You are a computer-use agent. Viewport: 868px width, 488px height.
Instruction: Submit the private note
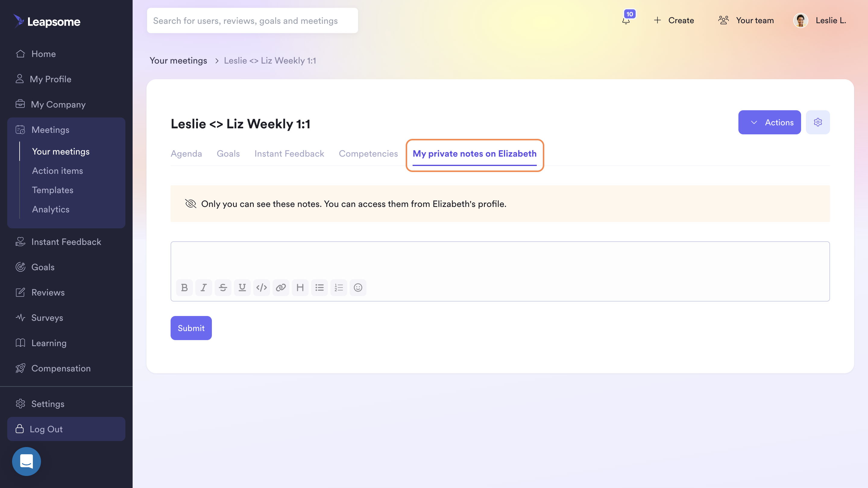(191, 328)
